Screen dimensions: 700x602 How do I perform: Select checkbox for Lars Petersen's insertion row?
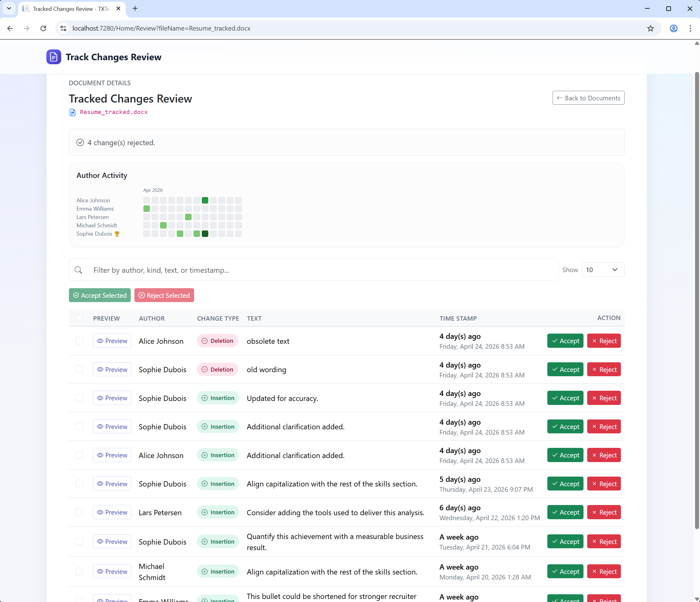click(x=79, y=512)
